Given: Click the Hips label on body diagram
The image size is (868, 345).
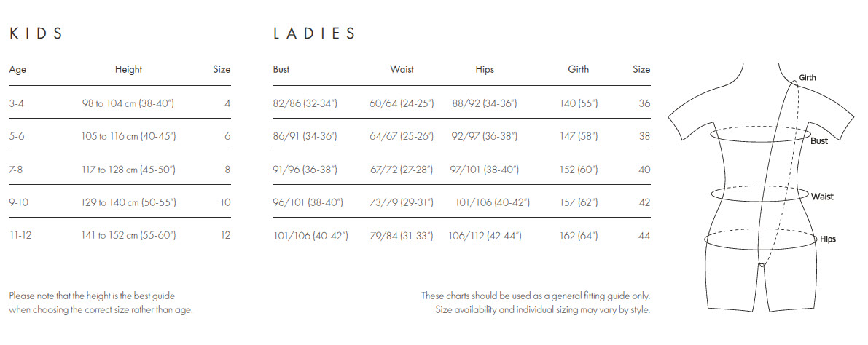Looking at the screenshot, I should [828, 239].
